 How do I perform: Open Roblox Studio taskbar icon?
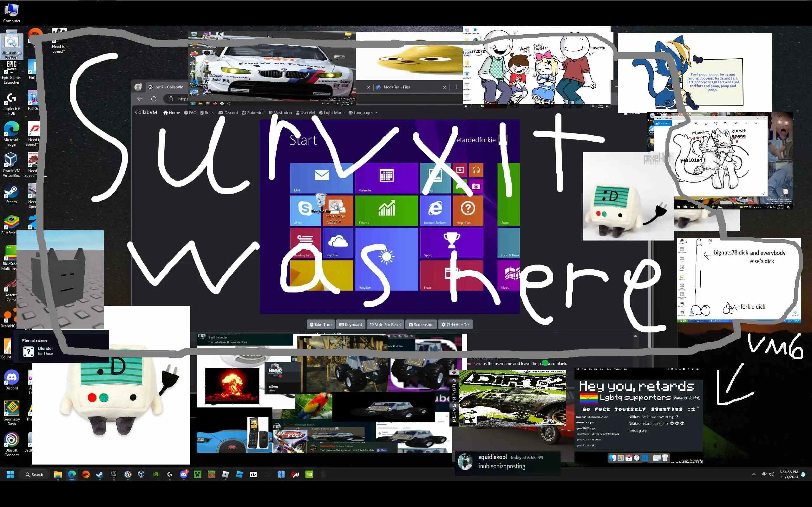click(x=239, y=474)
